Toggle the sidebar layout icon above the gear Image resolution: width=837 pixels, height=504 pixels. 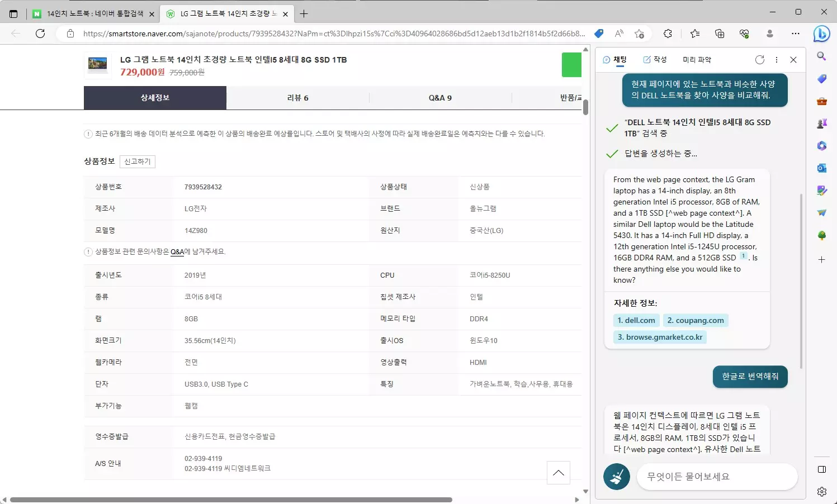point(821,469)
